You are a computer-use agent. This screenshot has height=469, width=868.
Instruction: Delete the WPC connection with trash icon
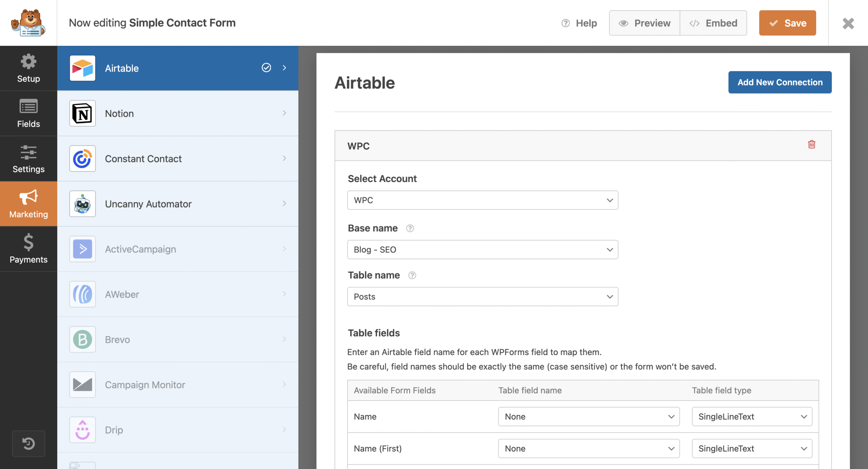pyautogui.click(x=811, y=144)
